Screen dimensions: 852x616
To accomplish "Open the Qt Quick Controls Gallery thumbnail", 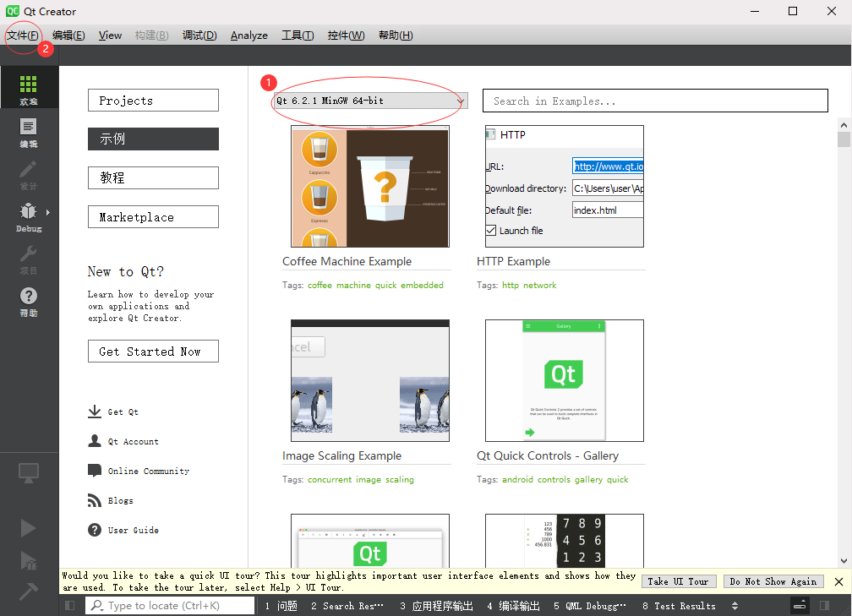I will [565, 380].
